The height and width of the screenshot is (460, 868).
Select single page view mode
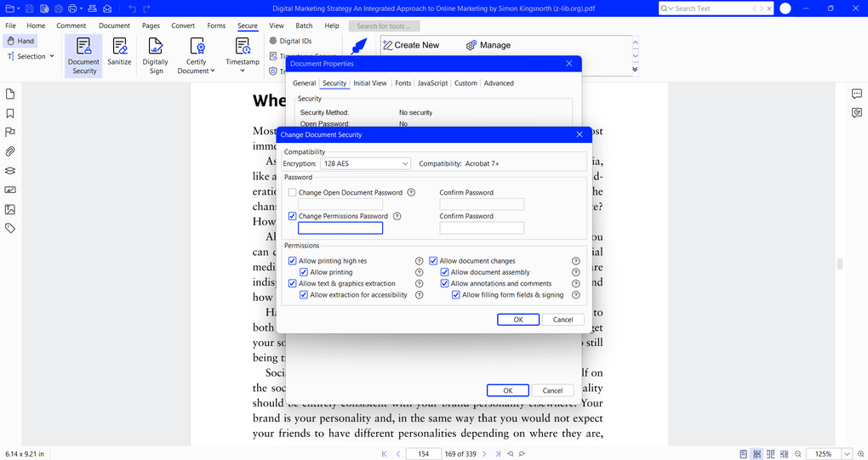point(744,454)
